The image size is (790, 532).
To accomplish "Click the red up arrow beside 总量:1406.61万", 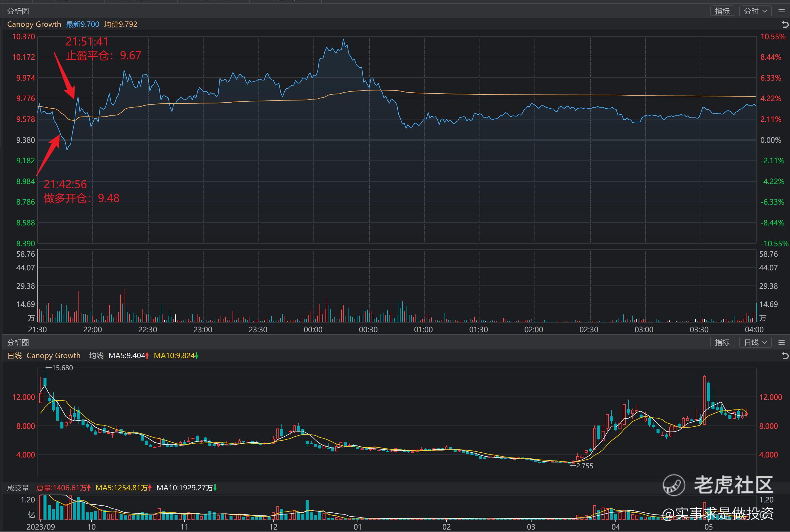I will (x=89, y=488).
